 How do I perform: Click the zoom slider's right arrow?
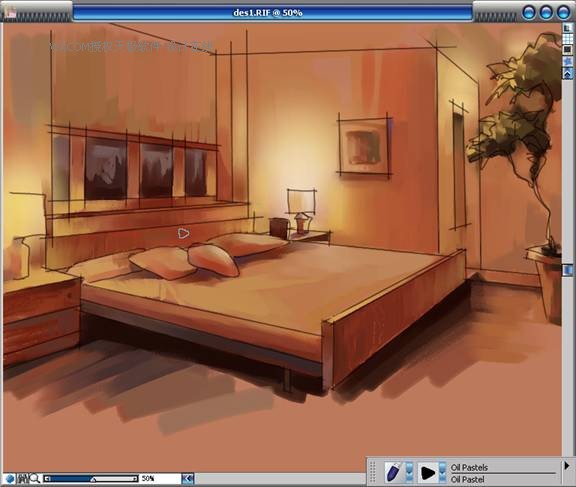(135, 479)
